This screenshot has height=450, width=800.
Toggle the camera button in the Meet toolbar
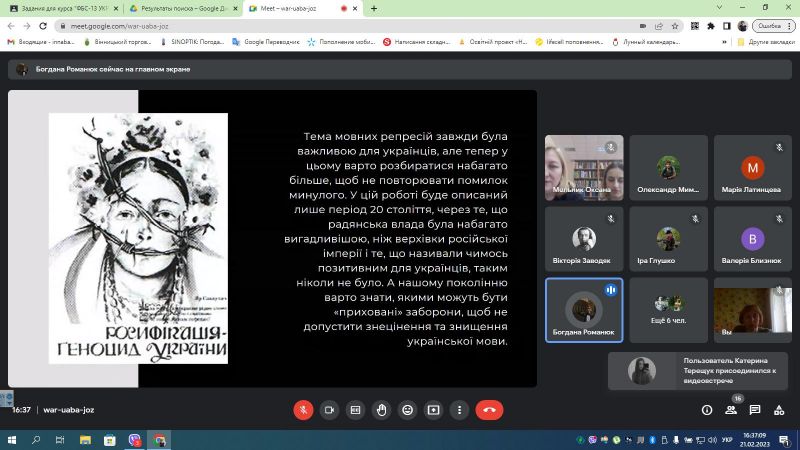[329, 410]
